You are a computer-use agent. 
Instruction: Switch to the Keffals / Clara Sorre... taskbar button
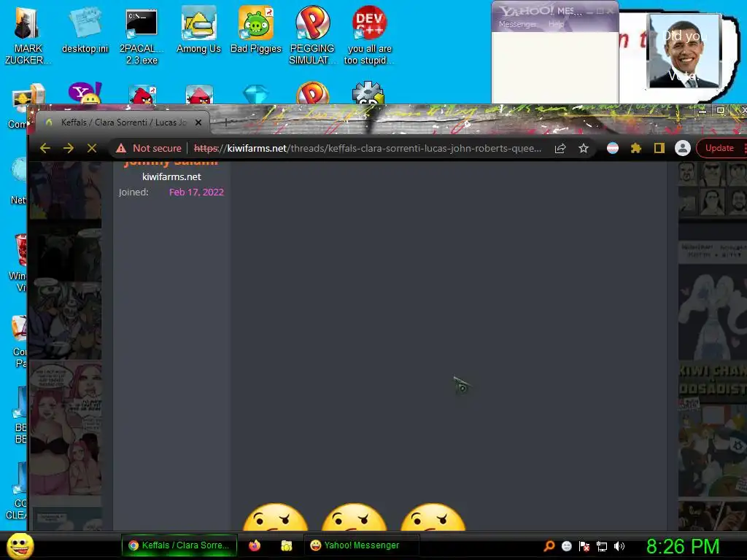coord(179,545)
